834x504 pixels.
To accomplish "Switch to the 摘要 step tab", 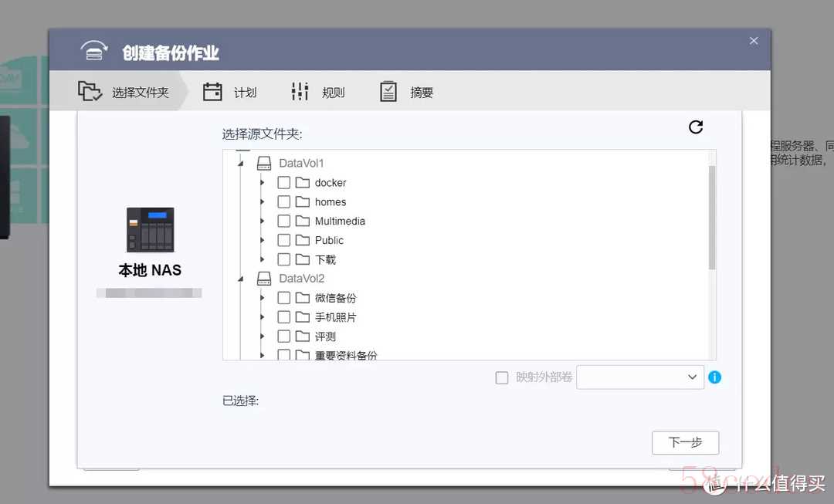I will (406, 92).
